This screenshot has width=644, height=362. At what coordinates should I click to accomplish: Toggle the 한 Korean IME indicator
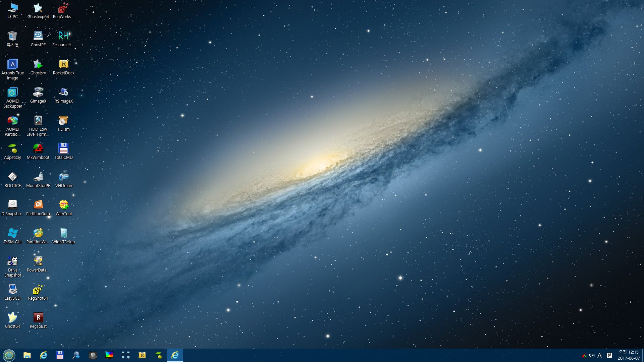[x=609, y=355]
